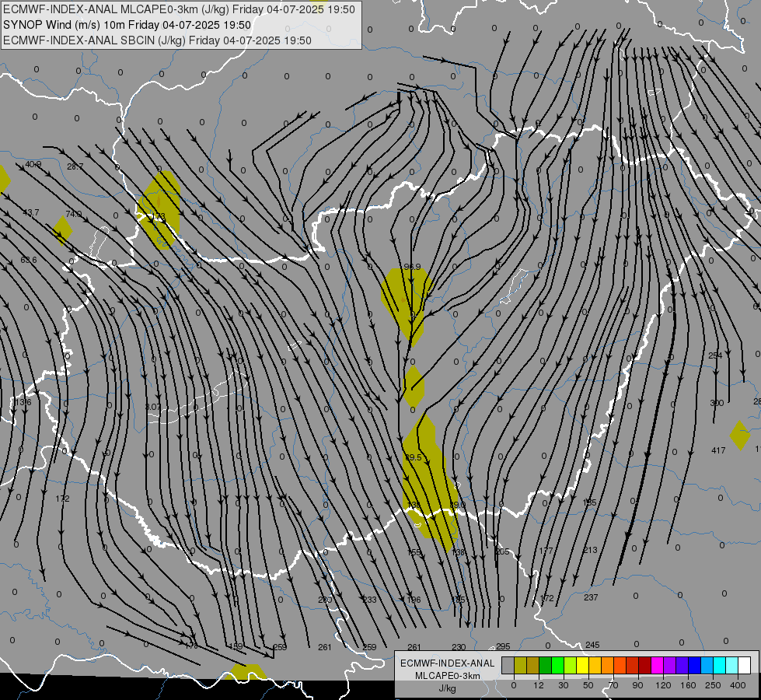This screenshot has height=700, width=761.
Task: Select the gray legend swatch
Action: [508, 666]
